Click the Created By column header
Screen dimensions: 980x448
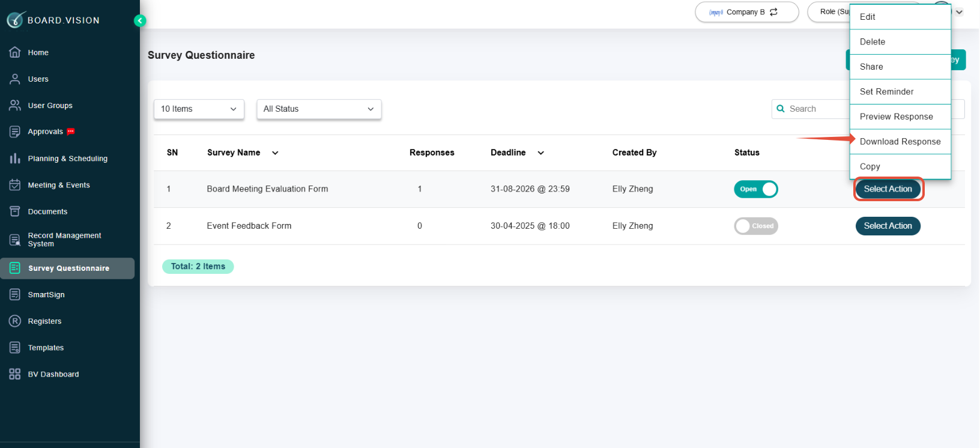635,153
